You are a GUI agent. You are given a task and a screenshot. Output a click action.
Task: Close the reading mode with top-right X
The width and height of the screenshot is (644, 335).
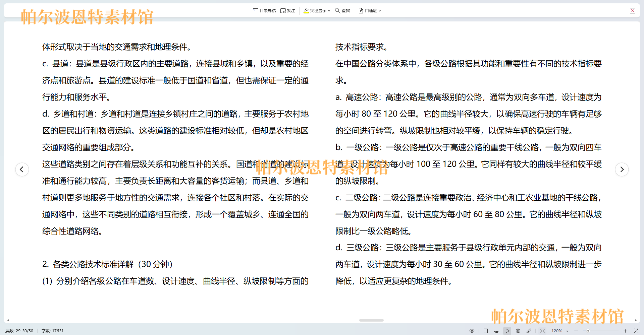coord(633,11)
